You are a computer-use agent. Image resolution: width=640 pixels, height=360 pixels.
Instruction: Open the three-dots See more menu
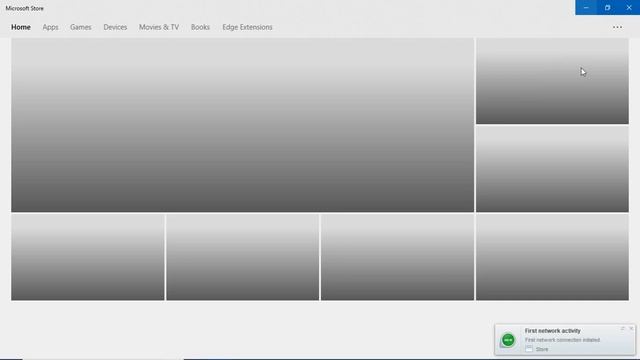[x=617, y=27]
